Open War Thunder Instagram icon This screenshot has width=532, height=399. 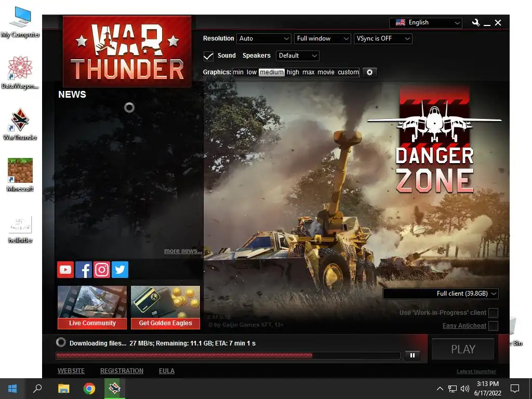(x=102, y=270)
